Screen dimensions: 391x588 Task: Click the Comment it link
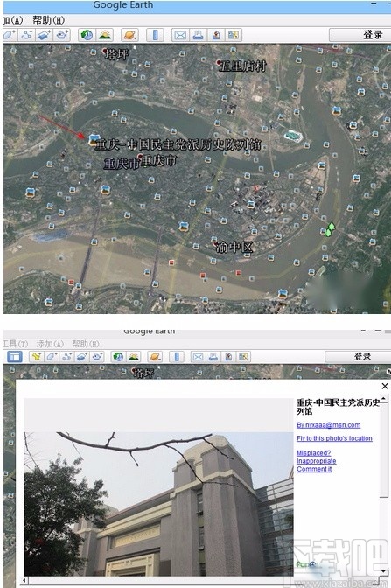(314, 469)
